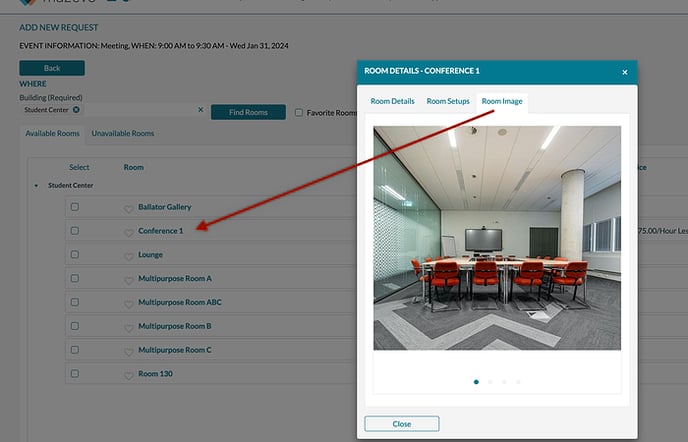Viewport: 688px width, 442px height.
Task: Favorite Multipurpose Room ABC heart icon
Action: 129,304
